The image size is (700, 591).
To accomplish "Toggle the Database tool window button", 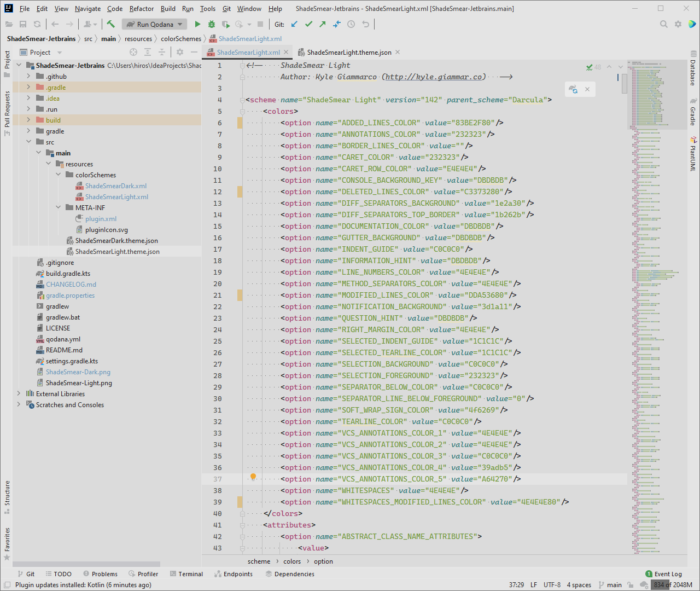I will click(x=693, y=68).
